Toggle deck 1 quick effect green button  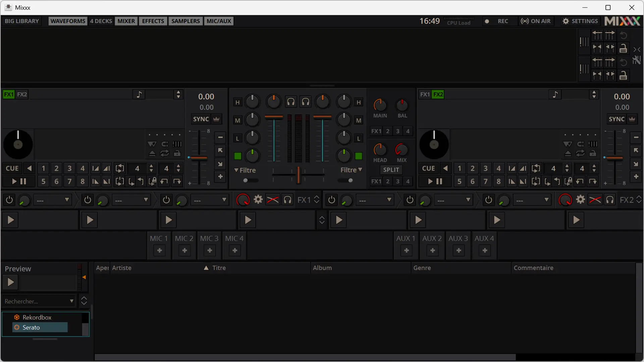[238, 156]
